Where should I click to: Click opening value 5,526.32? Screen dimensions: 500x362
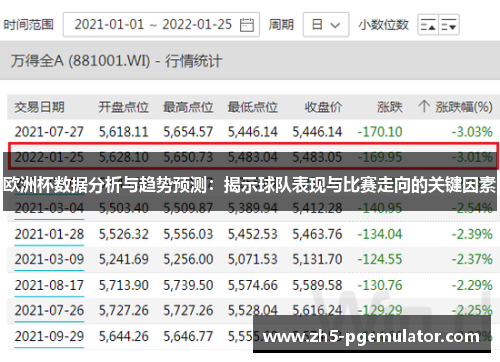tap(123, 234)
